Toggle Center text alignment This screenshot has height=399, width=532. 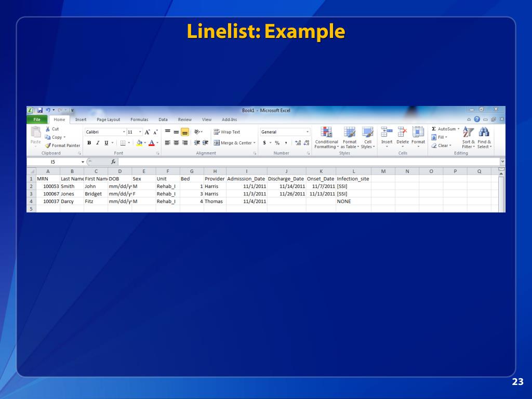[x=176, y=143]
